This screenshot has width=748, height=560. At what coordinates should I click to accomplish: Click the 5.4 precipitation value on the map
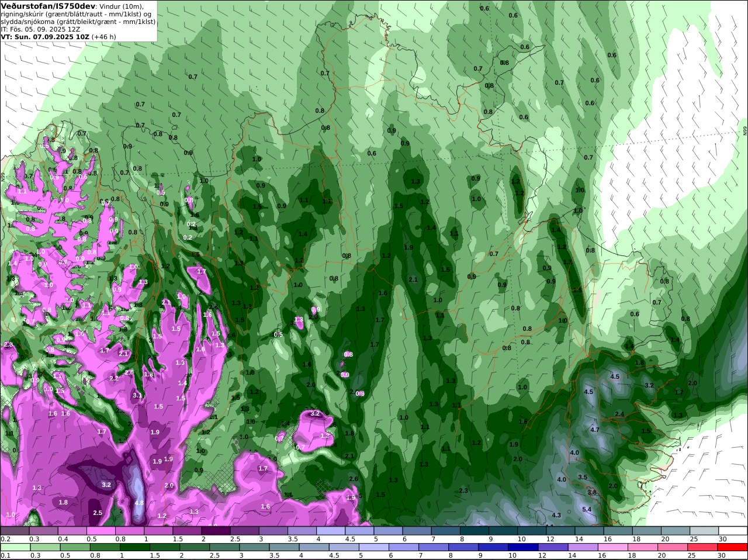coord(587,509)
